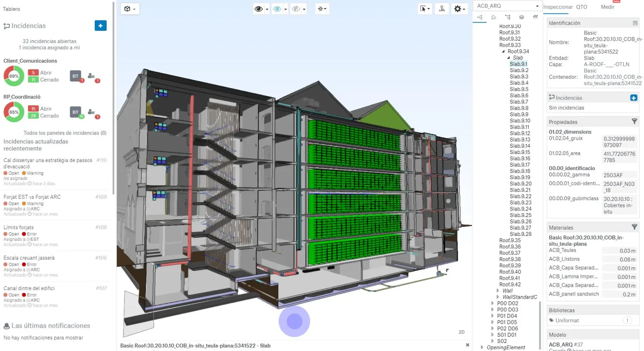The image size is (644, 351).
Task: Click the black eye show-all icon
Action: coord(258,9)
